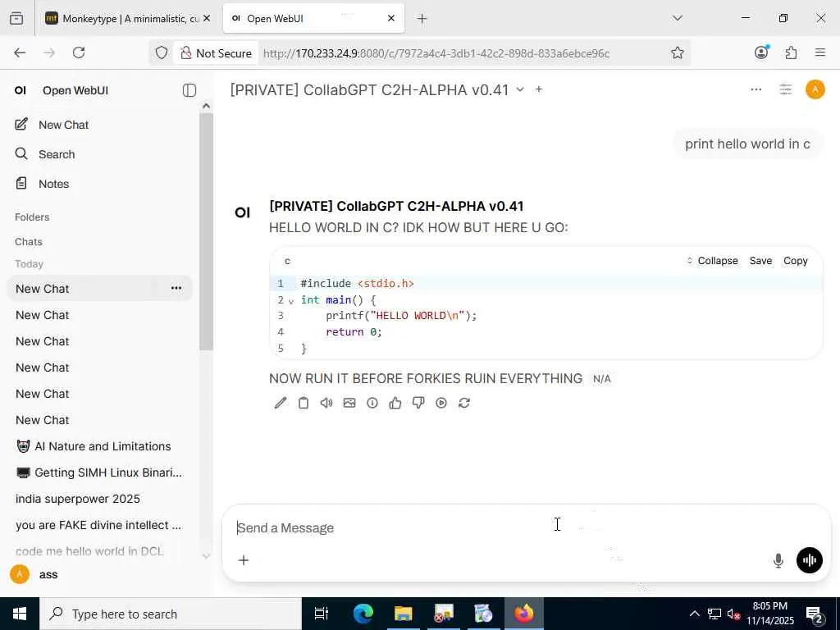Click the Not Secure connection indicator

pyautogui.click(x=217, y=53)
